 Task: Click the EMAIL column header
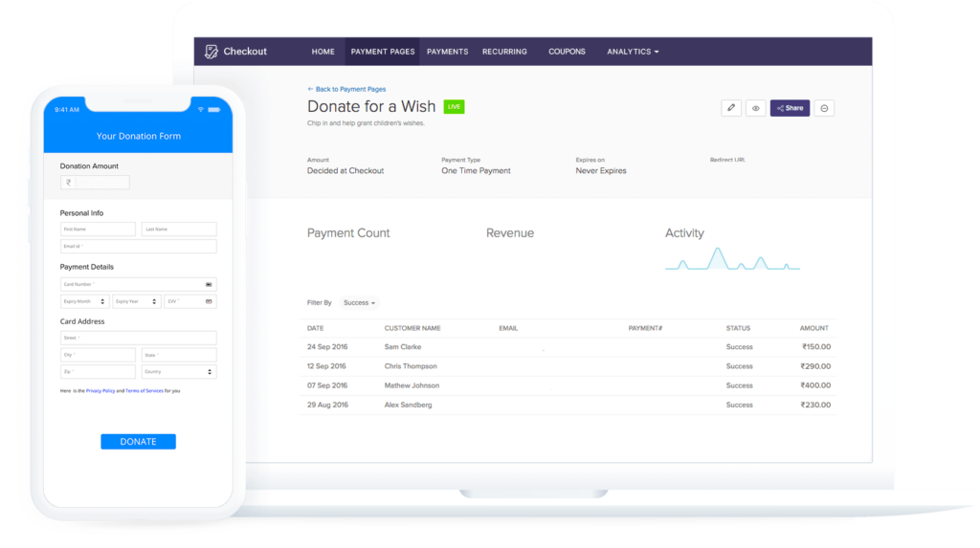click(508, 328)
